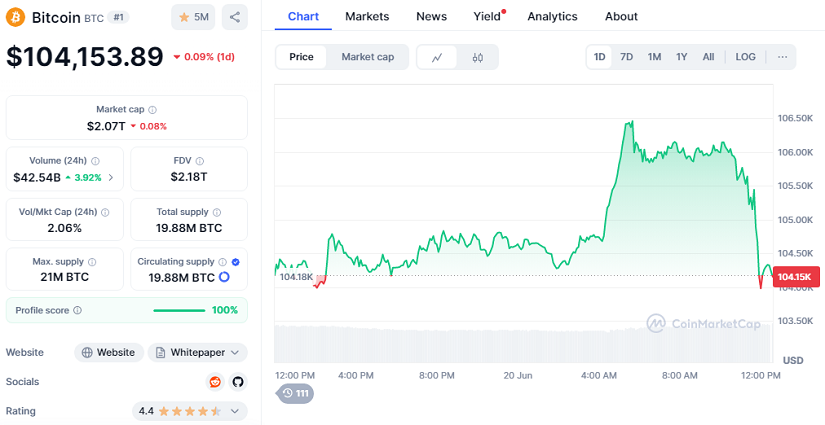Open the more options ellipsis in chart toolbar

click(x=782, y=57)
